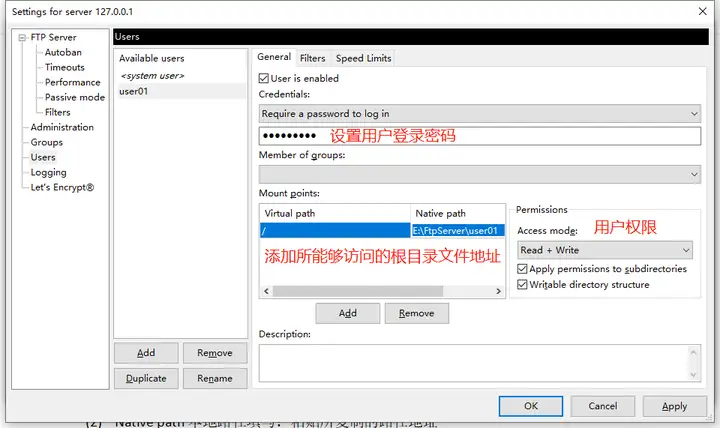Click the user password field
Screen dimensions: 720x428
(479, 136)
